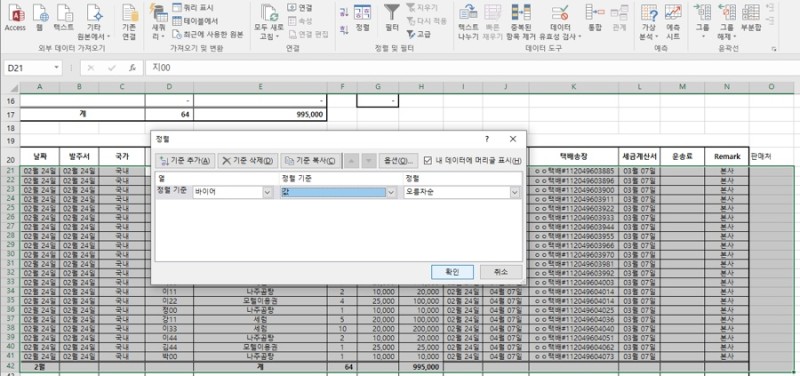Screen dimensions: 800x376
Task: Open 옵션 sort options
Action: pyautogui.click(x=398, y=160)
